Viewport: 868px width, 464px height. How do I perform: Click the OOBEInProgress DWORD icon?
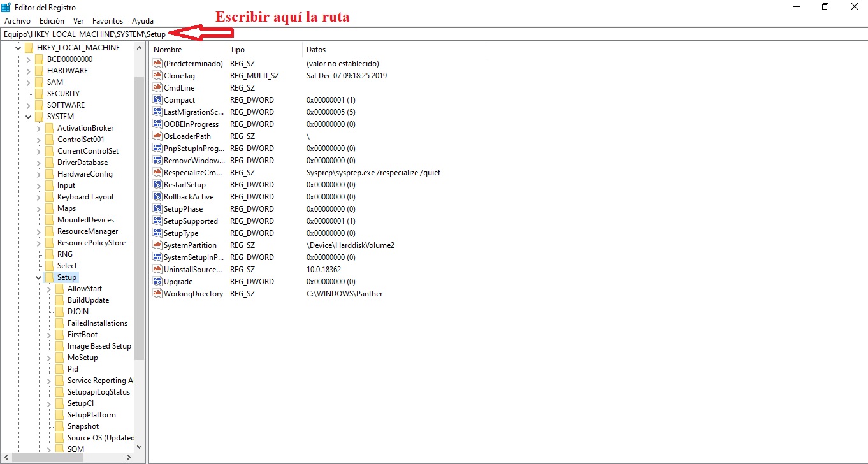[157, 124]
